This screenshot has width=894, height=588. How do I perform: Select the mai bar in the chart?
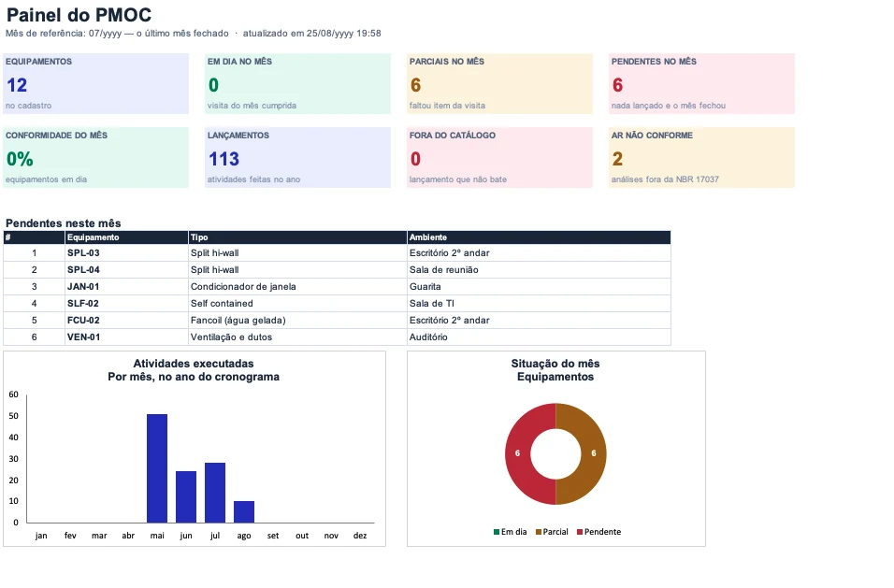pos(157,468)
